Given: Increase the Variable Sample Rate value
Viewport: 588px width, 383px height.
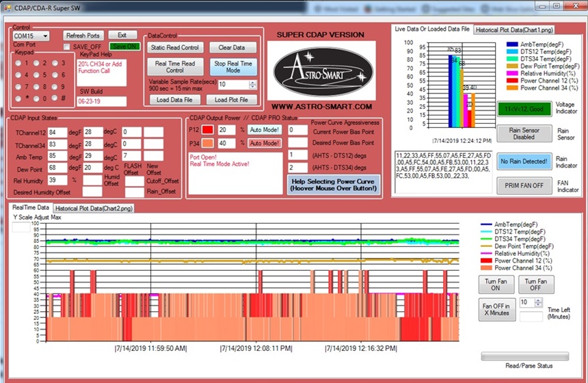Looking at the screenshot, I should (x=253, y=83).
